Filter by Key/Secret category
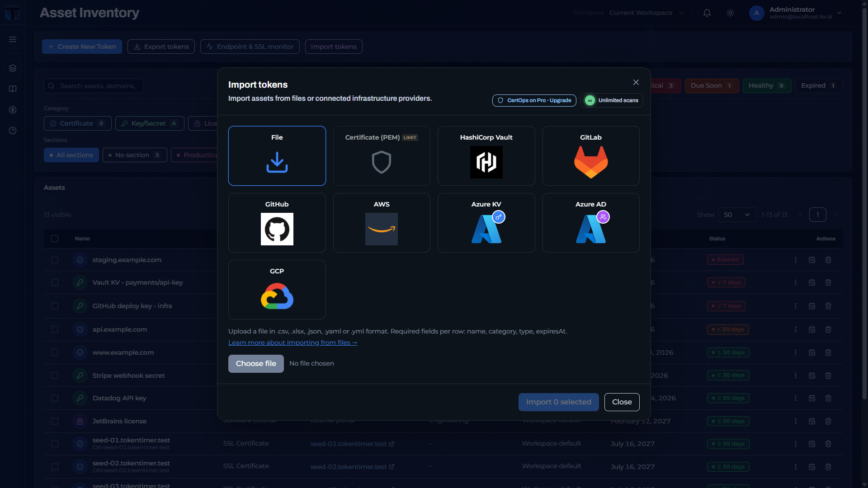This screenshot has width=868, height=488. click(x=150, y=123)
